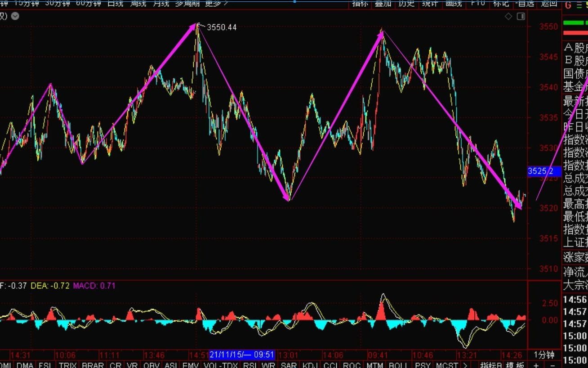This screenshot has width=588, height=368.
Task: Switch to 60分钟 period
Action: [x=89, y=3]
